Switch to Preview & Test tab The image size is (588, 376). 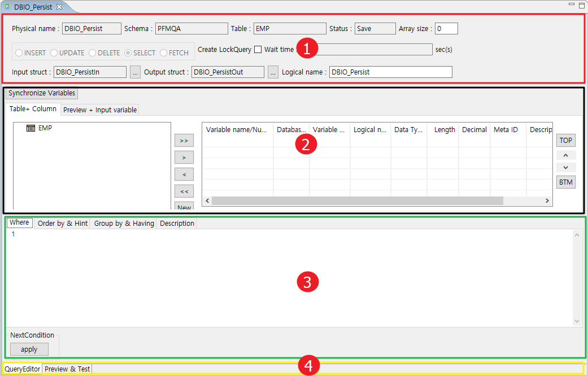[67, 369]
